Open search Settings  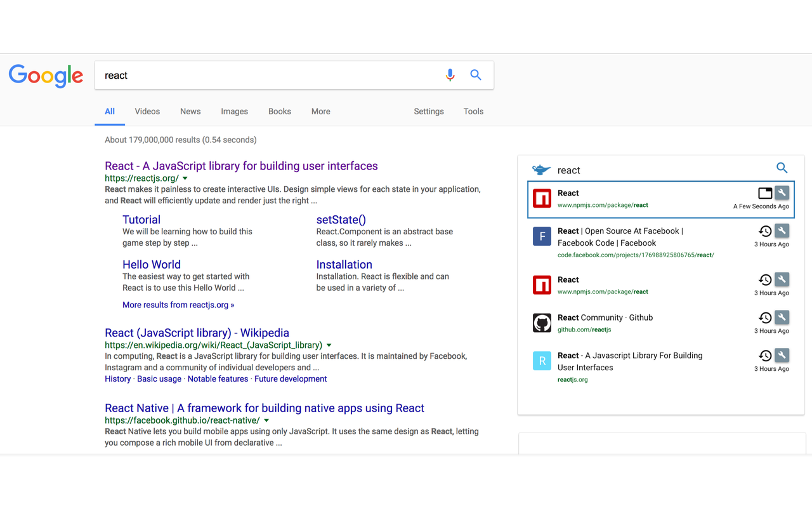tap(429, 111)
